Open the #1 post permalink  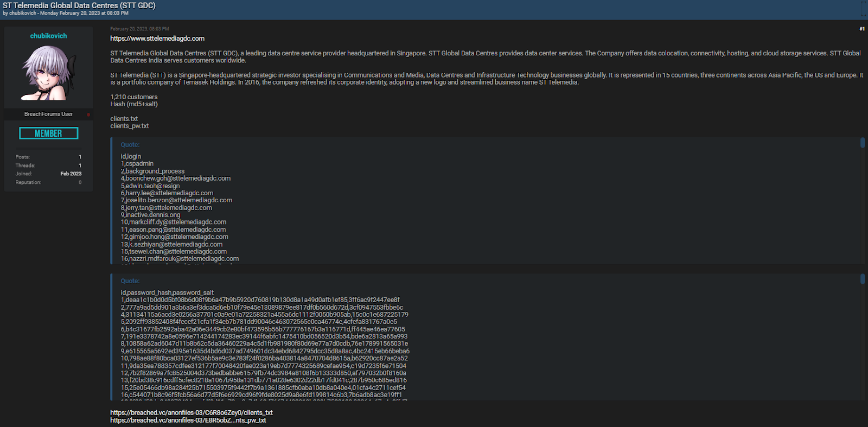click(x=861, y=29)
